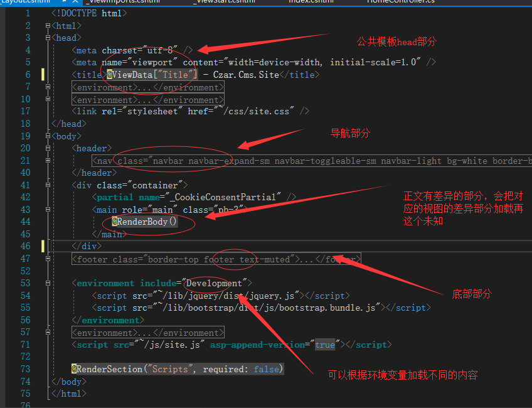
Task: Click @RenderSection("Scripts", required: false) code
Action: pyautogui.click(x=178, y=369)
